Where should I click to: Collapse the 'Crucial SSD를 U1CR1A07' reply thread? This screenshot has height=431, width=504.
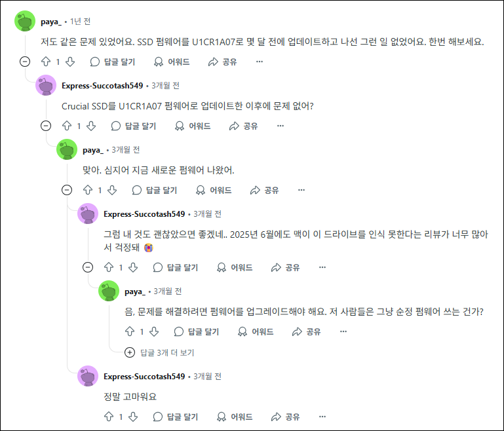tap(46, 126)
